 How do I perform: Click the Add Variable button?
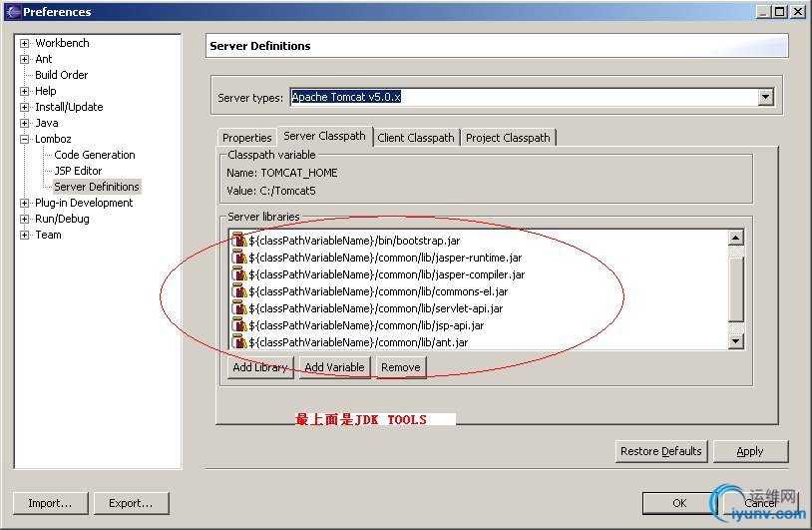click(334, 367)
